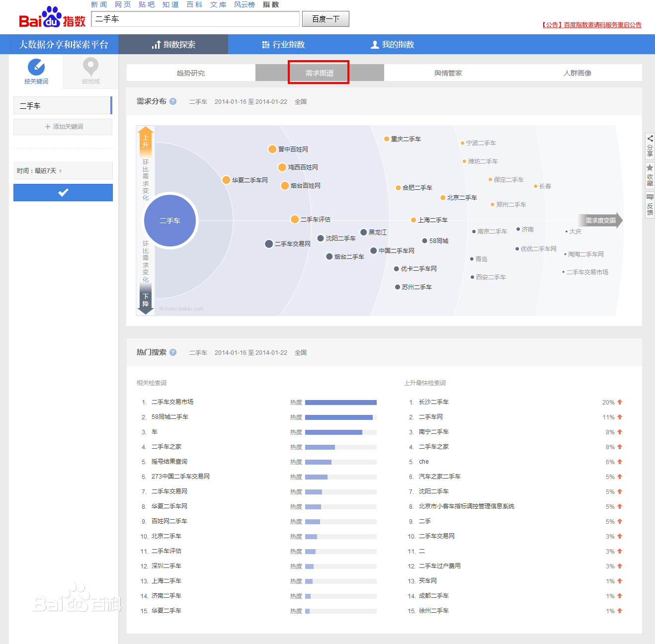Click the 西安二手车 node label
Image resolution: width=655 pixels, height=644 pixels.
click(491, 277)
